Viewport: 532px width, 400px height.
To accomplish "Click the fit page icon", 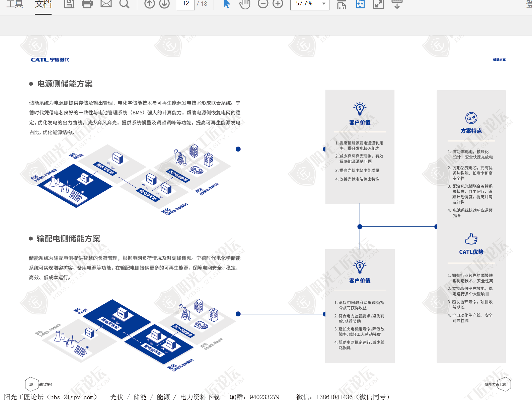I will pyautogui.click(x=360, y=4).
